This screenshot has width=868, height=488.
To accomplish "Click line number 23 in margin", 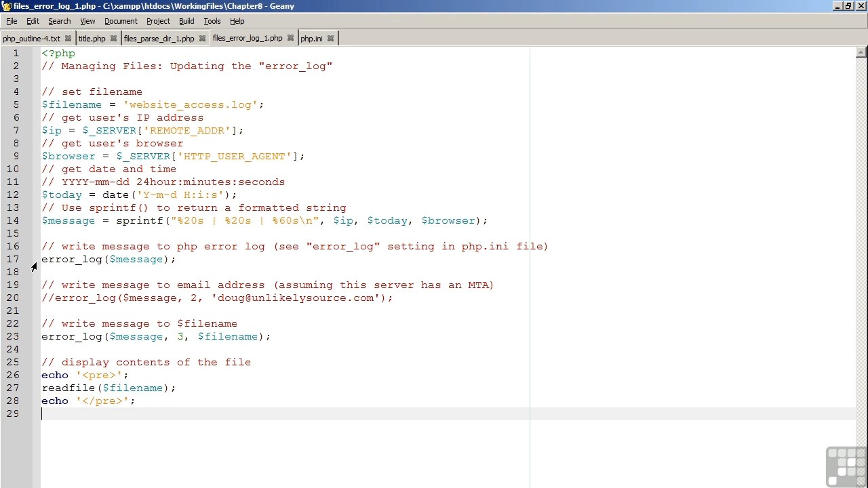I will click(x=13, y=336).
